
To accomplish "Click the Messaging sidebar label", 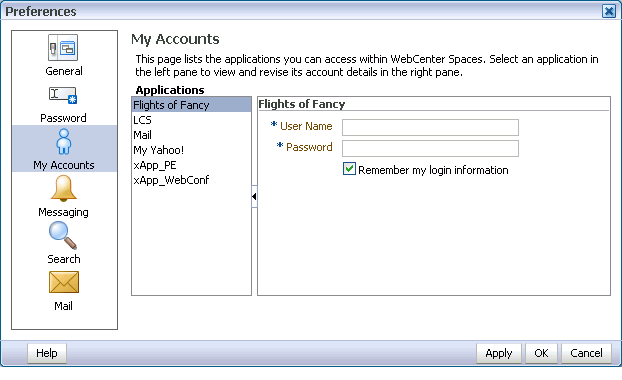I will coord(63,212).
